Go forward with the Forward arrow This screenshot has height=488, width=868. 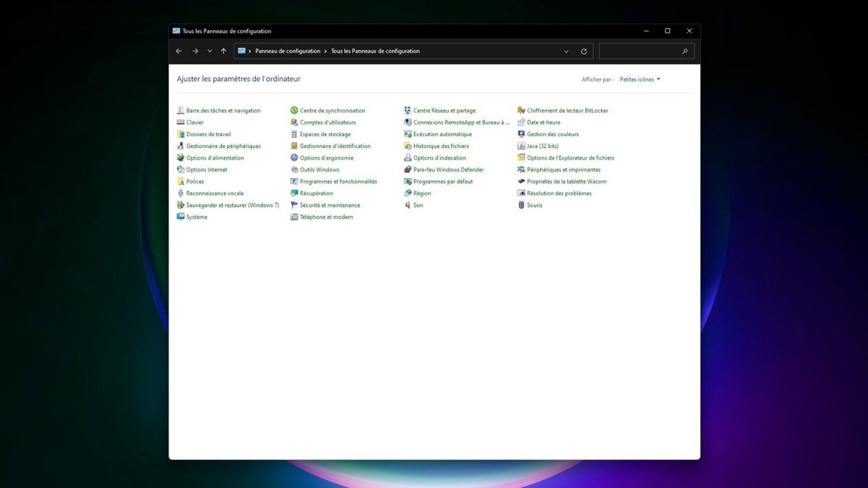tap(195, 51)
